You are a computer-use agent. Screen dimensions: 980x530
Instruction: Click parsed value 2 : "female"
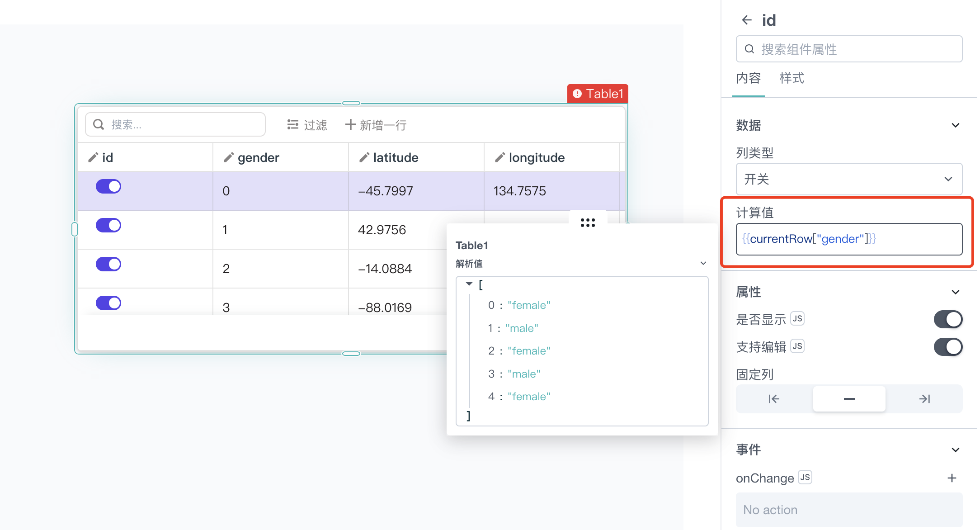519,351
